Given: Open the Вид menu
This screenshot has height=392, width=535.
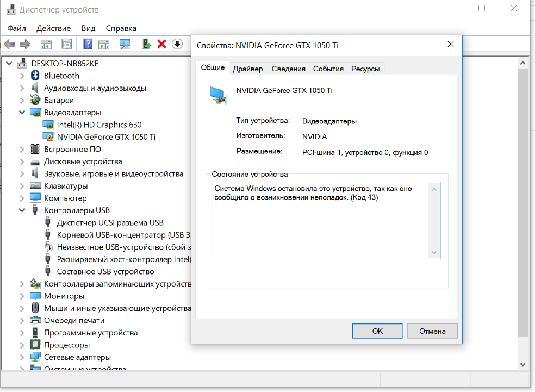Looking at the screenshot, I should coord(88,28).
